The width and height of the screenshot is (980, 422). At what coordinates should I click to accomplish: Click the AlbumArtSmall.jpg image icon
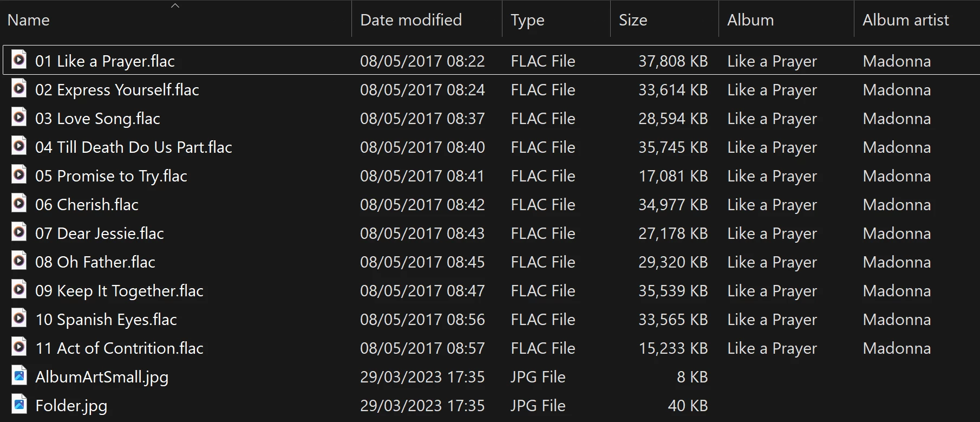point(19,375)
